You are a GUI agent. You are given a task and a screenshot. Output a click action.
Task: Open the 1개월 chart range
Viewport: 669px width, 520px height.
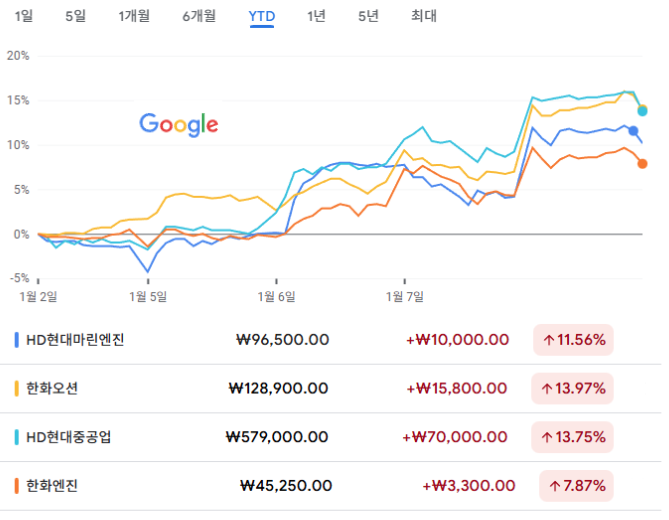(135, 16)
